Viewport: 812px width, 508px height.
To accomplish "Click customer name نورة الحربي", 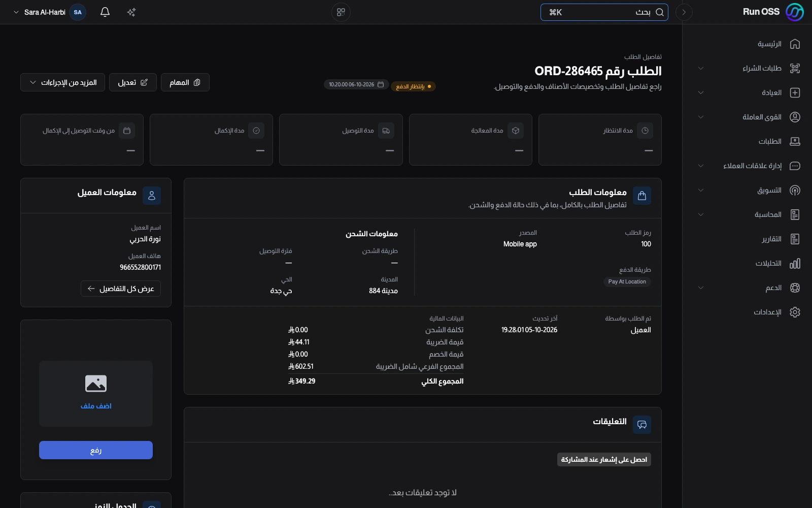I will (x=145, y=239).
